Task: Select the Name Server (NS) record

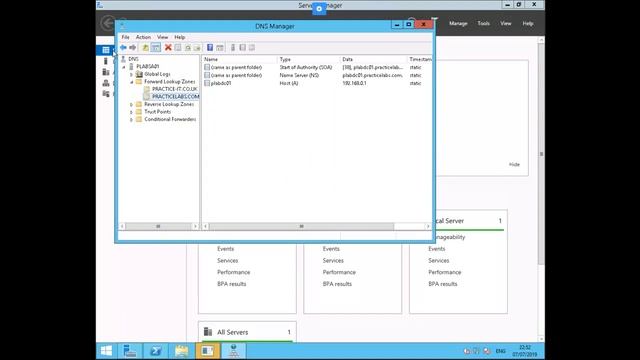Action: (317, 75)
